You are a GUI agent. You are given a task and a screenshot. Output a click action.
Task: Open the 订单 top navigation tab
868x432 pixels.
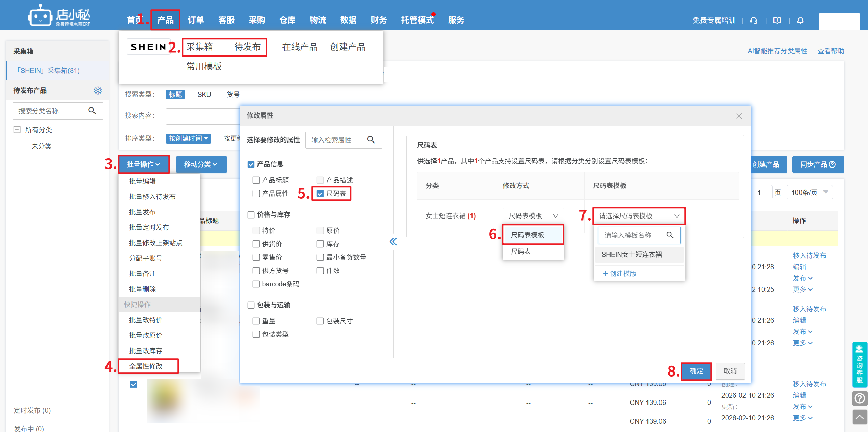(196, 20)
